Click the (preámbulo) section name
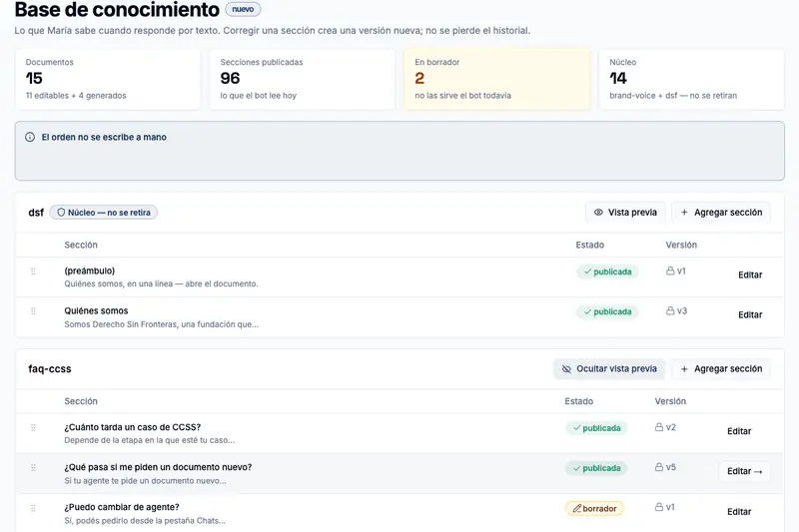 tap(90, 270)
